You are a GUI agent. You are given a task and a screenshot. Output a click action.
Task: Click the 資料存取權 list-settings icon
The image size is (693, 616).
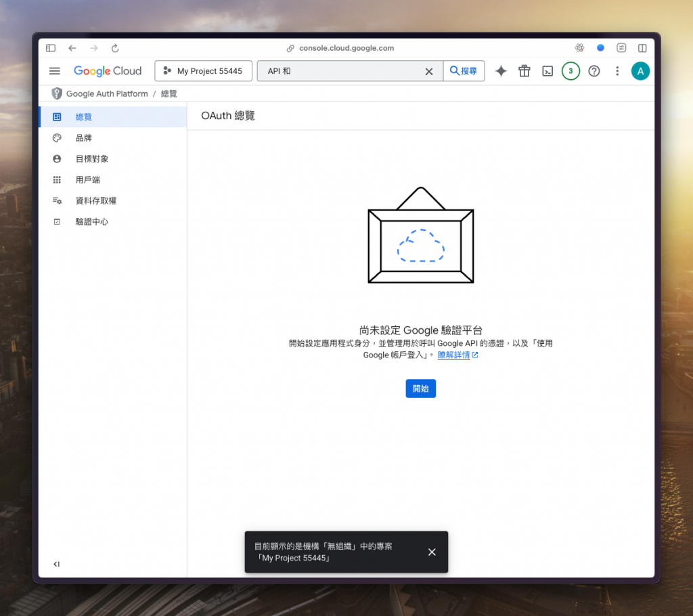[x=57, y=201]
